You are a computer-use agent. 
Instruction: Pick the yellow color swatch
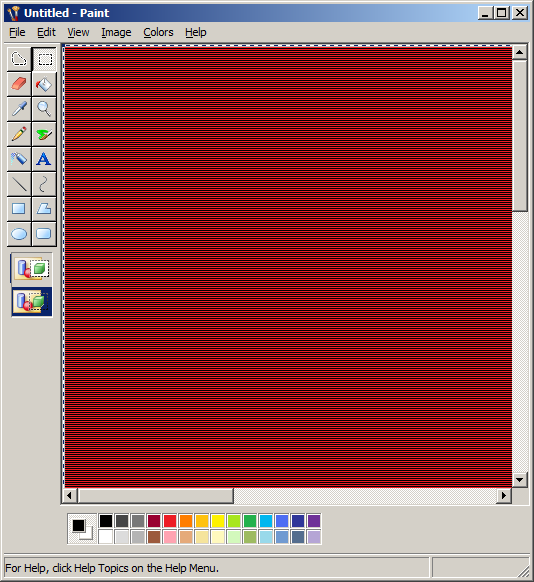point(218,521)
